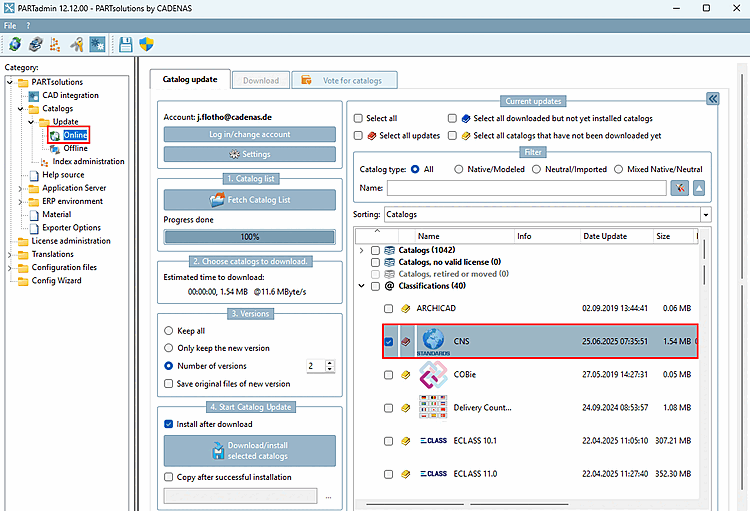
Task: Choose the Native/Modeled catalog type
Action: tap(459, 169)
